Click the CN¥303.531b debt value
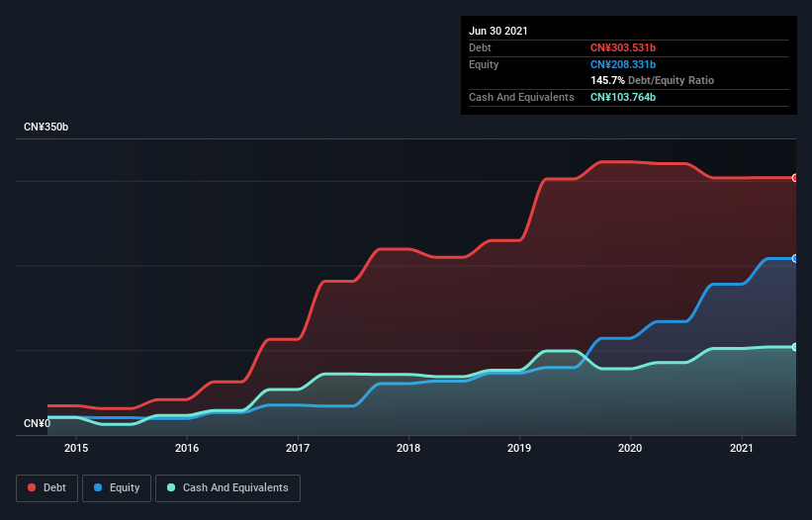 tap(623, 47)
